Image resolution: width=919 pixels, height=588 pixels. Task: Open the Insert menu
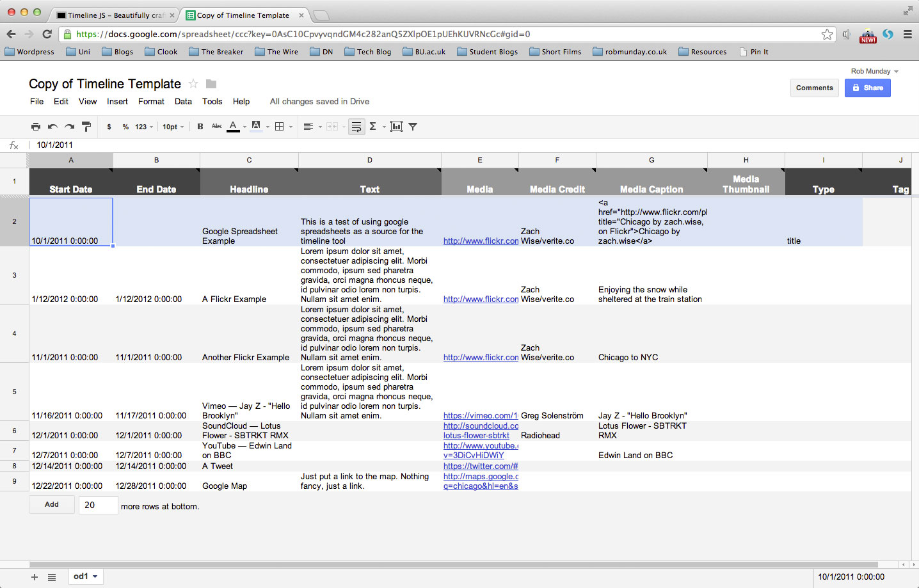click(x=117, y=101)
